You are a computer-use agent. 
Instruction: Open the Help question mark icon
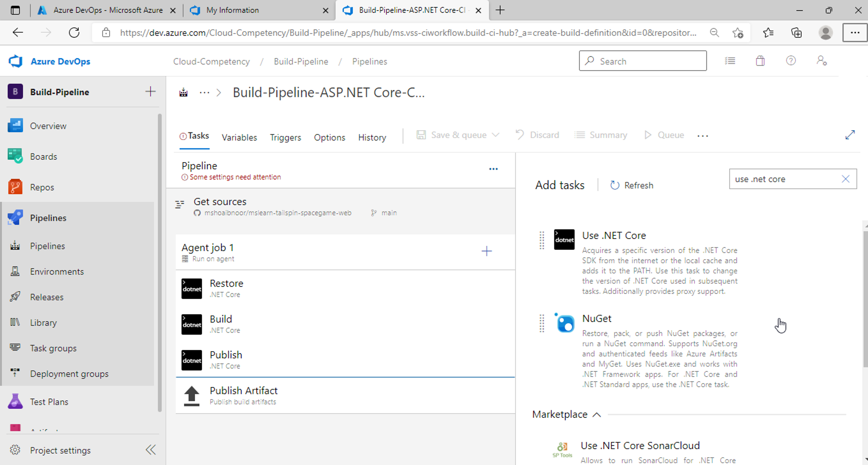pos(791,61)
